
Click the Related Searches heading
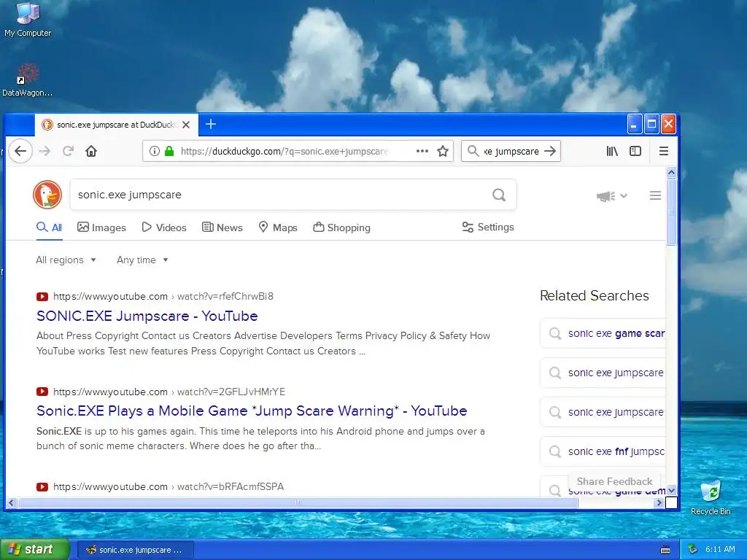tap(594, 296)
